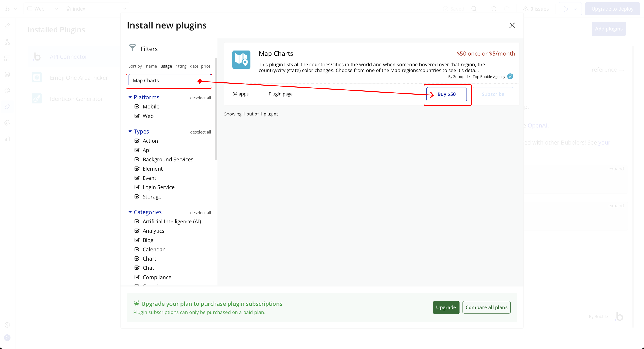Open the Plugin page link

pos(280,94)
